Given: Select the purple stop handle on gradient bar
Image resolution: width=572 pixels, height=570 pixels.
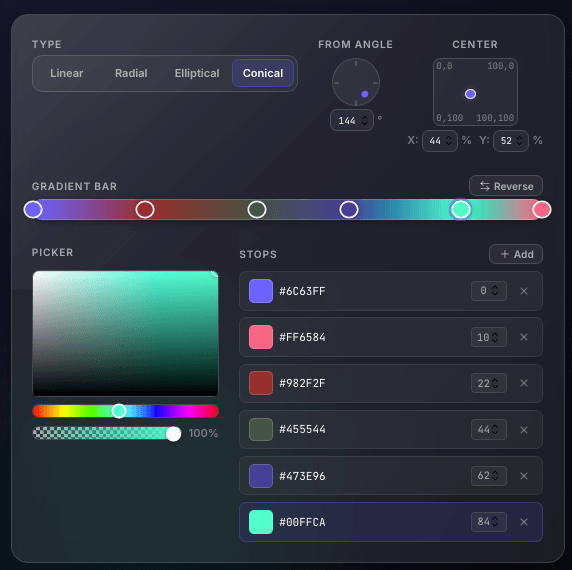Looking at the screenshot, I should (33, 210).
